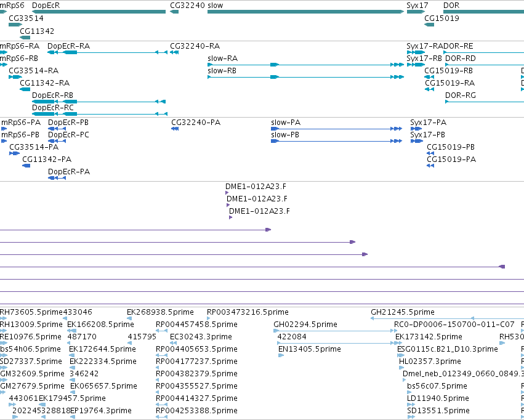This screenshot has width=524, height=420.
Task: Click the GH21245.5prime EST label
Action: pos(402,312)
